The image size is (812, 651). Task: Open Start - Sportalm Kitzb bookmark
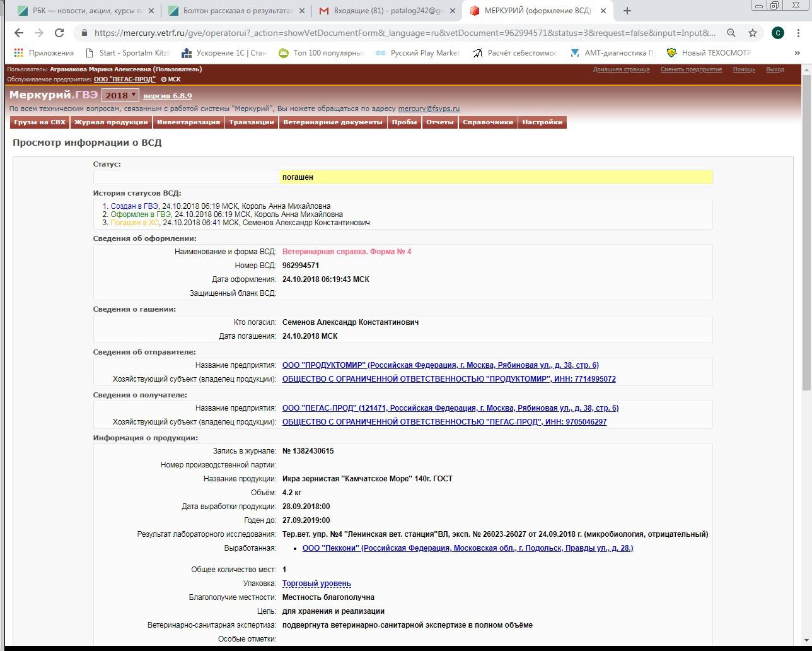click(x=128, y=53)
